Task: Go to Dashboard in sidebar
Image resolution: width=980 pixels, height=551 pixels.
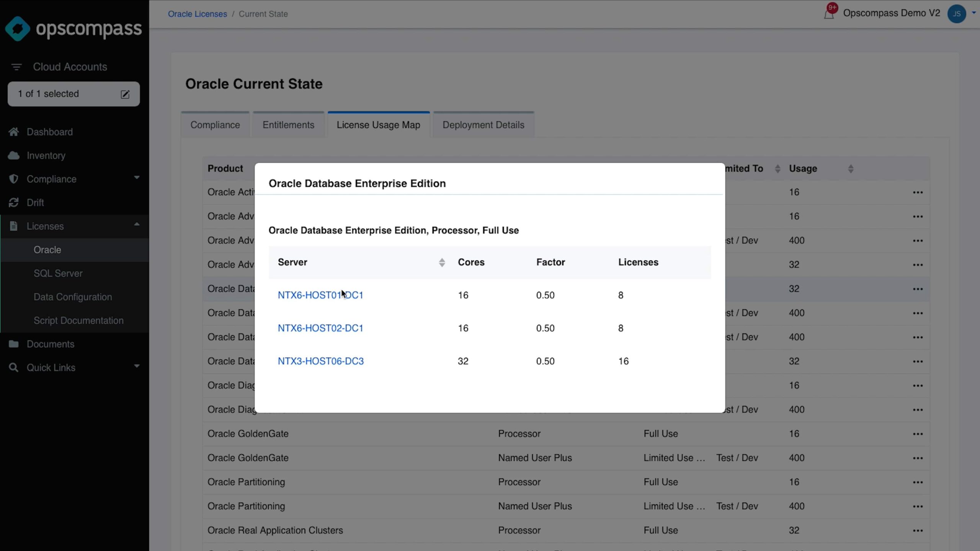Action: (50, 132)
